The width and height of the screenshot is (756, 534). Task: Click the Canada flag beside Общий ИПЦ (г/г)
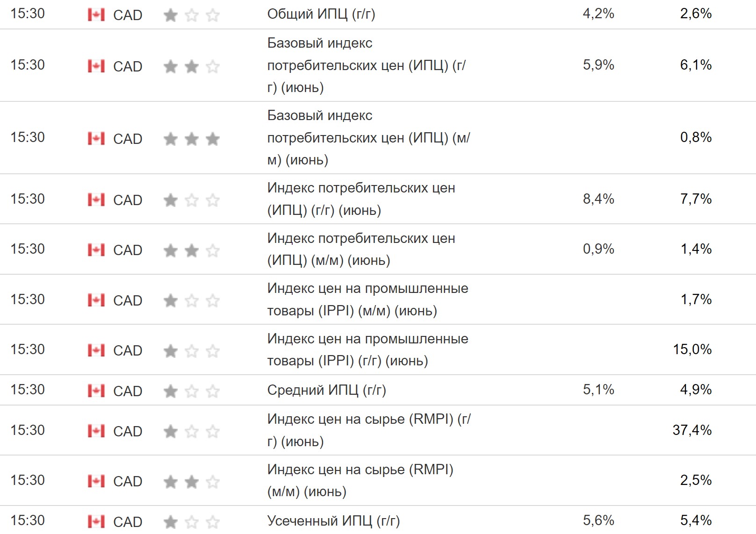point(96,15)
